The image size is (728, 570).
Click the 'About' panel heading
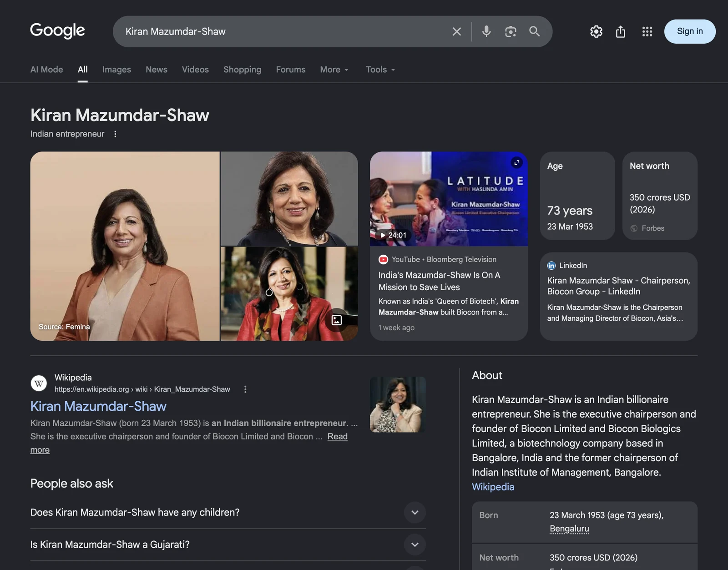[487, 375]
